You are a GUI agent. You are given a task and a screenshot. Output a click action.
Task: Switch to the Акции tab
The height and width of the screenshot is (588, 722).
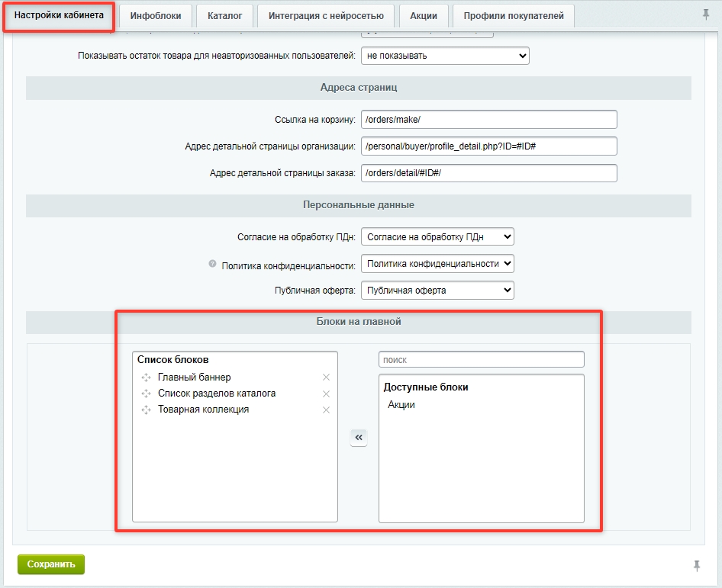pos(424,16)
